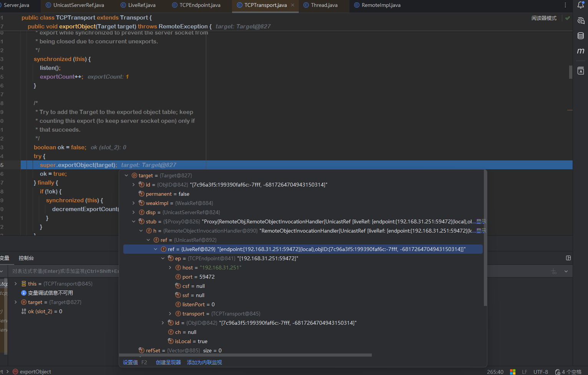Expand the host field node

point(170,268)
